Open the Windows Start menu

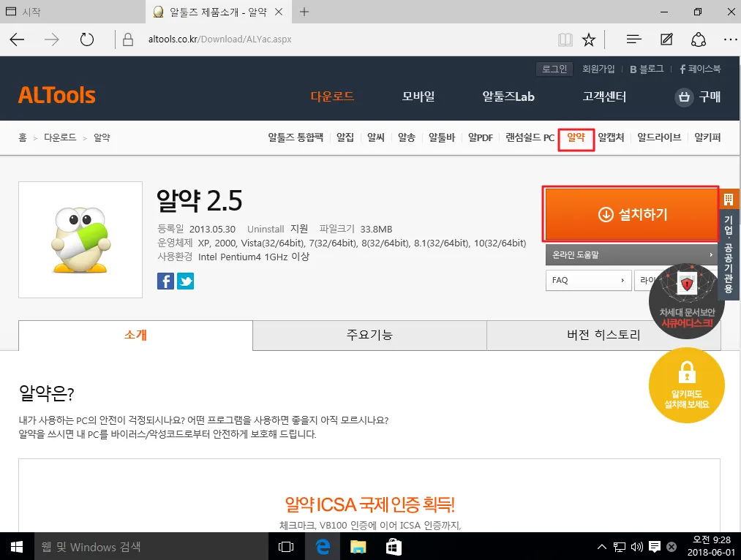(17, 547)
